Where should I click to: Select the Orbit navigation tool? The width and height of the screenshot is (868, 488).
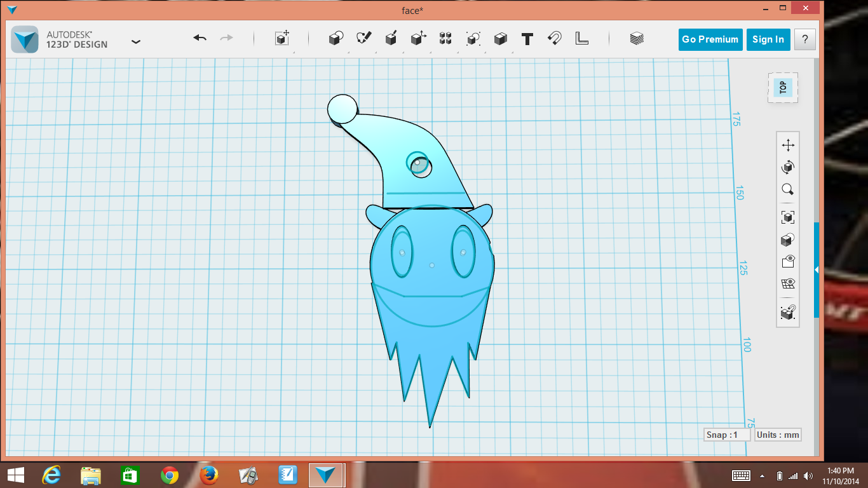point(788,167)
